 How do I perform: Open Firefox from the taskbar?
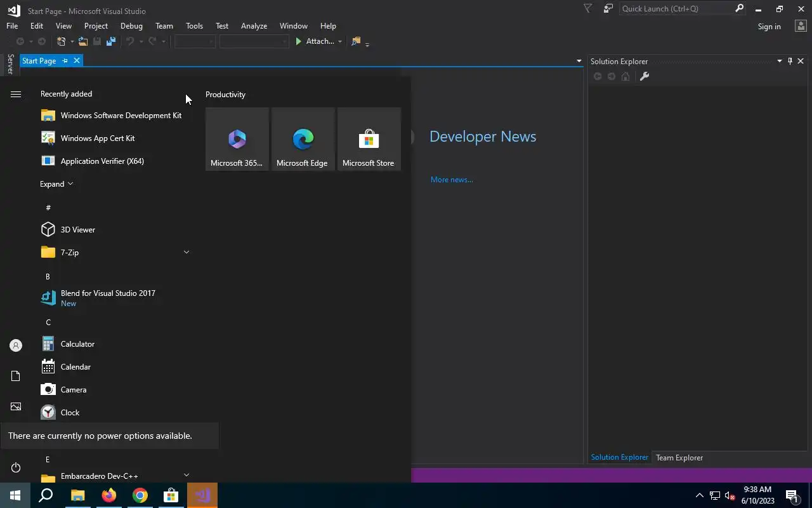pyautogui.click(x=109, y=495)
